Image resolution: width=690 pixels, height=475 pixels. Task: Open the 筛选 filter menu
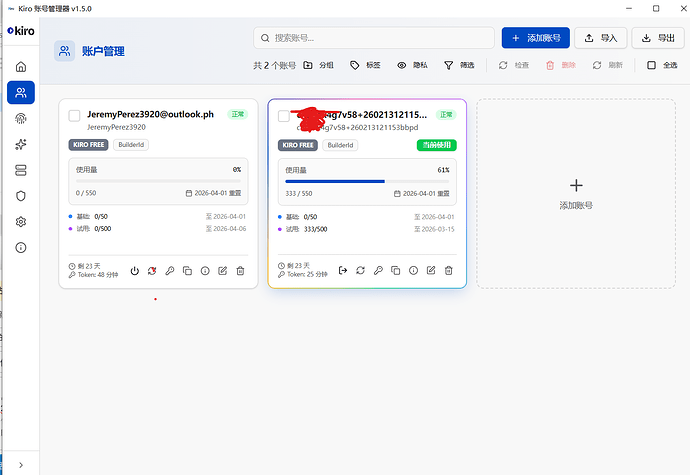(459, 65)
